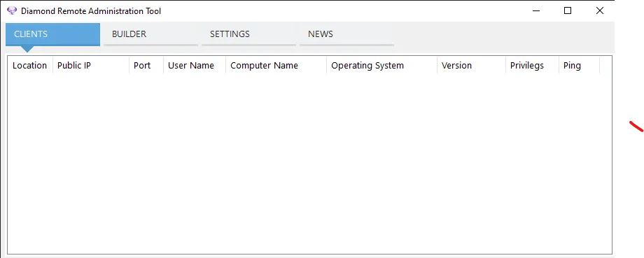Minimize the Diamond Remote Administration window
644x258 pixels.
(536, 11)
